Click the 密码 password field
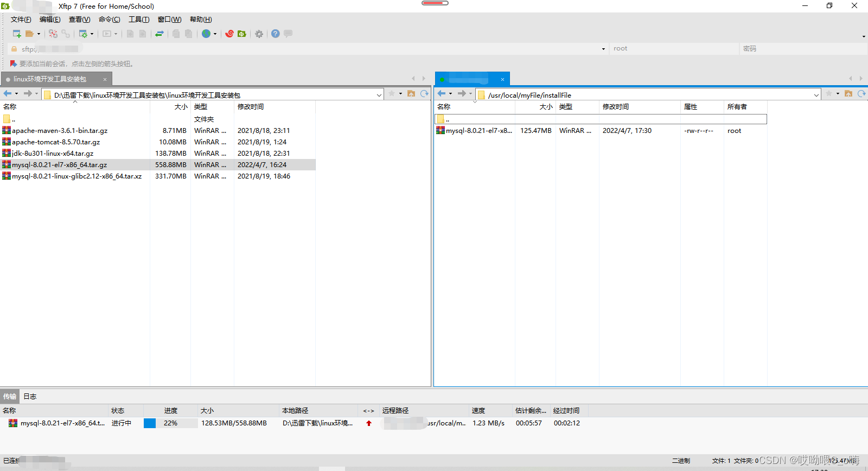Viewport: 868px width, 471px height. 803,49
